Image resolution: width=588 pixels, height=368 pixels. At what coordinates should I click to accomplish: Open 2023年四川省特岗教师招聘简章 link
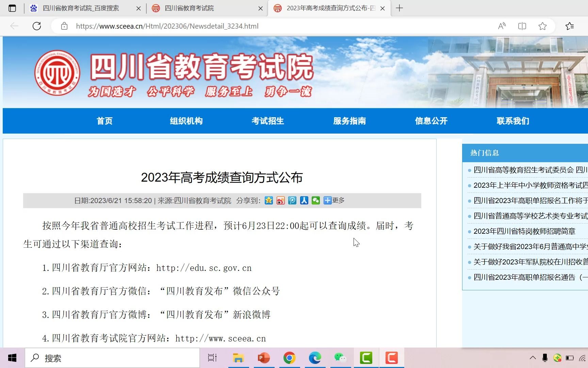[524, 231]
